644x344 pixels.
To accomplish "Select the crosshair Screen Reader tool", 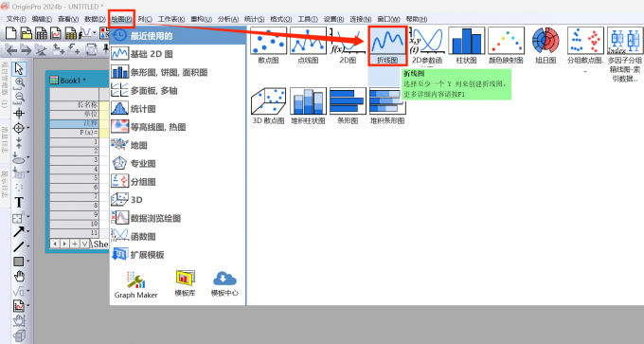I will pos(19,113).
